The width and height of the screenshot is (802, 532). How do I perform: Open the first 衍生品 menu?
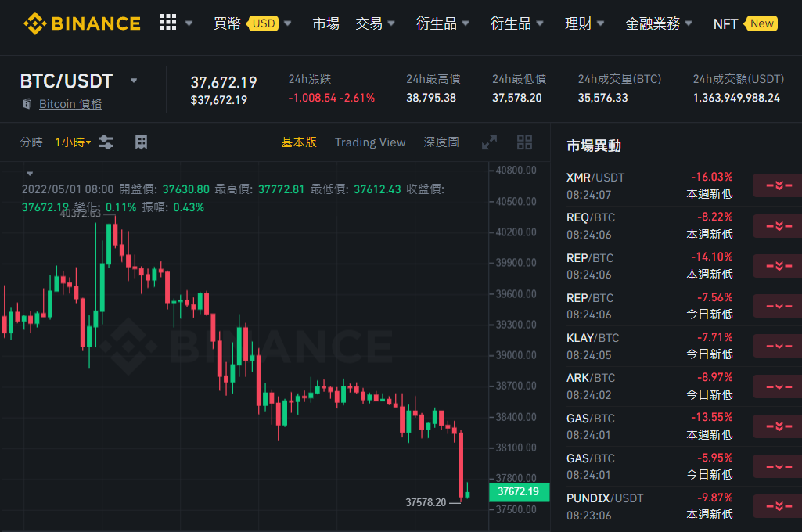point(442,23)
